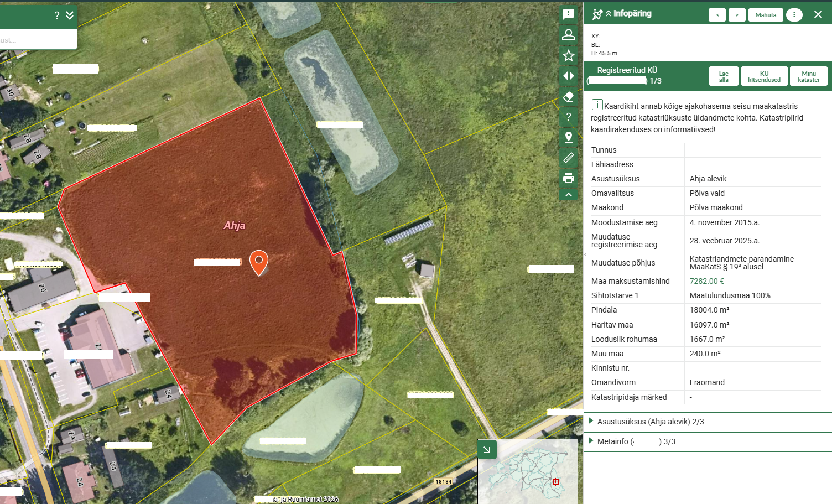Select the eraser clear tool

568,97
